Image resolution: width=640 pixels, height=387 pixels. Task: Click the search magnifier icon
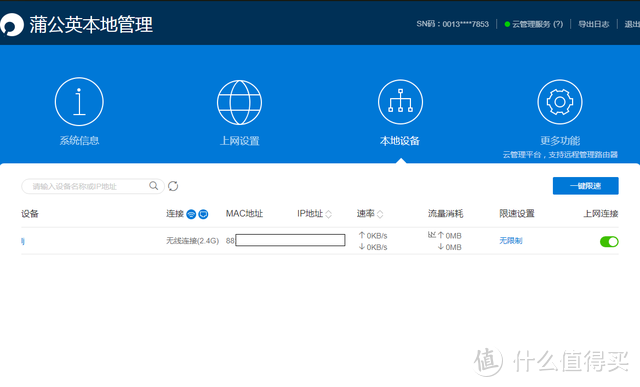point(153,186)
